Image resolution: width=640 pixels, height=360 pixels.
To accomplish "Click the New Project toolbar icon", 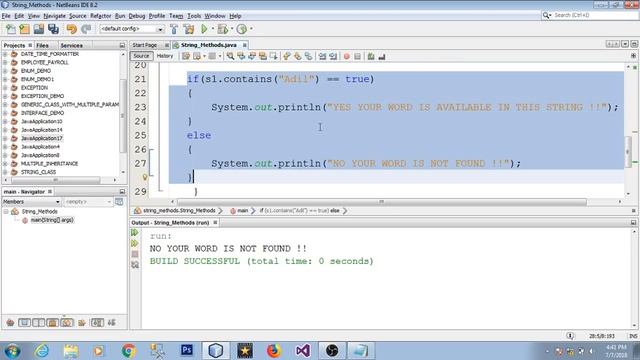I will coord(24,29).
